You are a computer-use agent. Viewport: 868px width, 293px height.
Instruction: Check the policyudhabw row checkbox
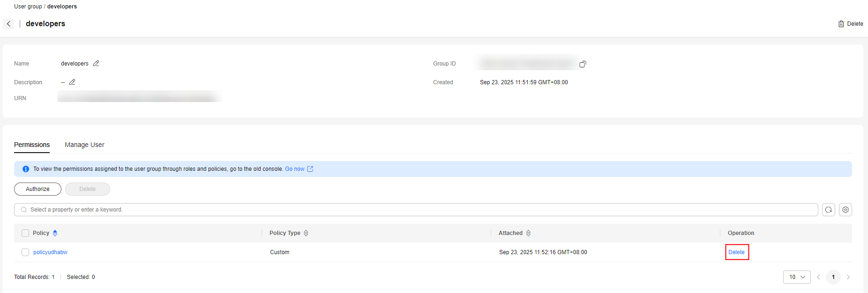(25, 252)
